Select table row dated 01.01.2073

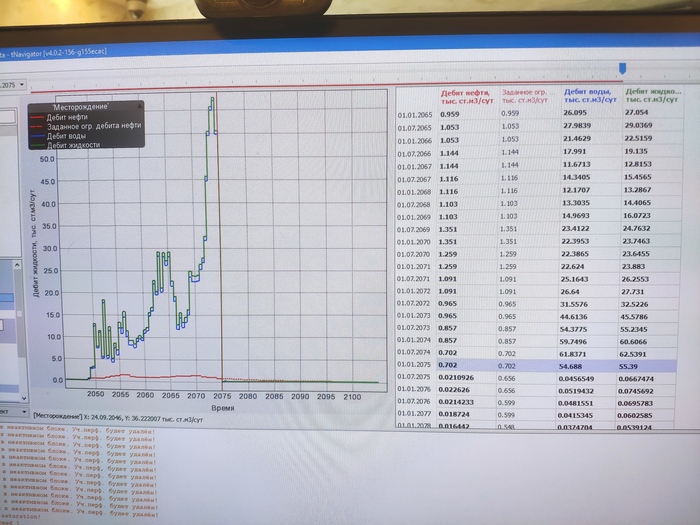click(x=539, y=316)
